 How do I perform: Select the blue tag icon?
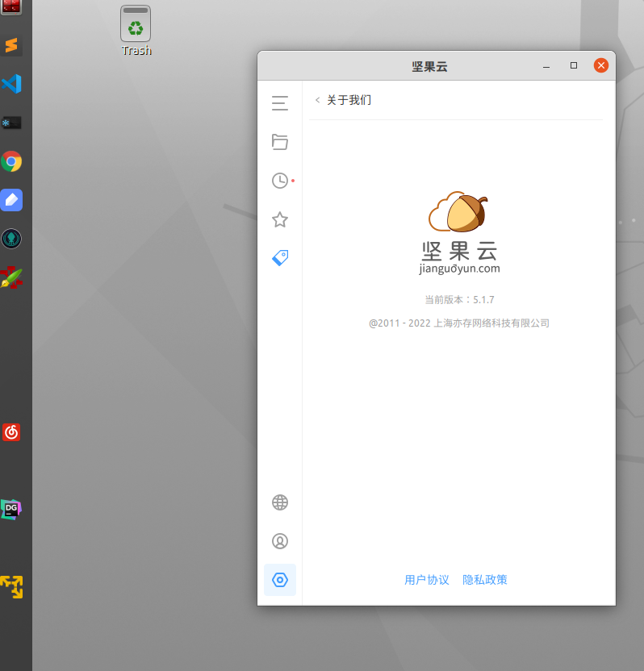[x=280, y=258]
